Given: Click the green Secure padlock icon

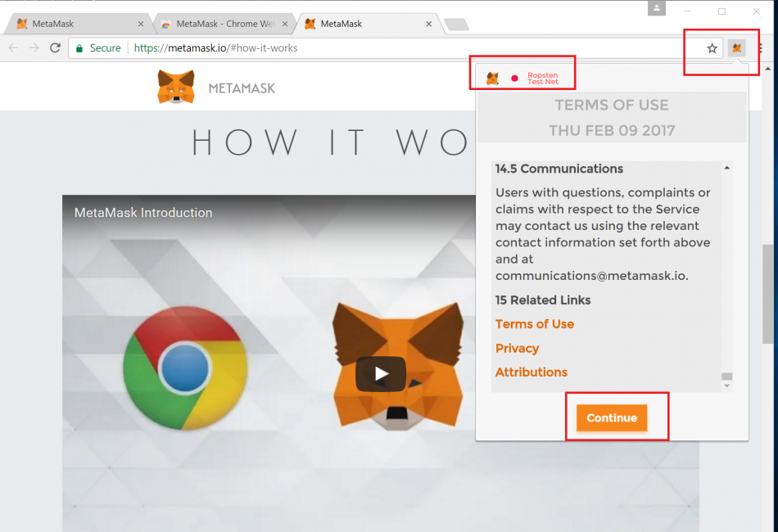Looking at the screenshot, I should coord(79,48).
